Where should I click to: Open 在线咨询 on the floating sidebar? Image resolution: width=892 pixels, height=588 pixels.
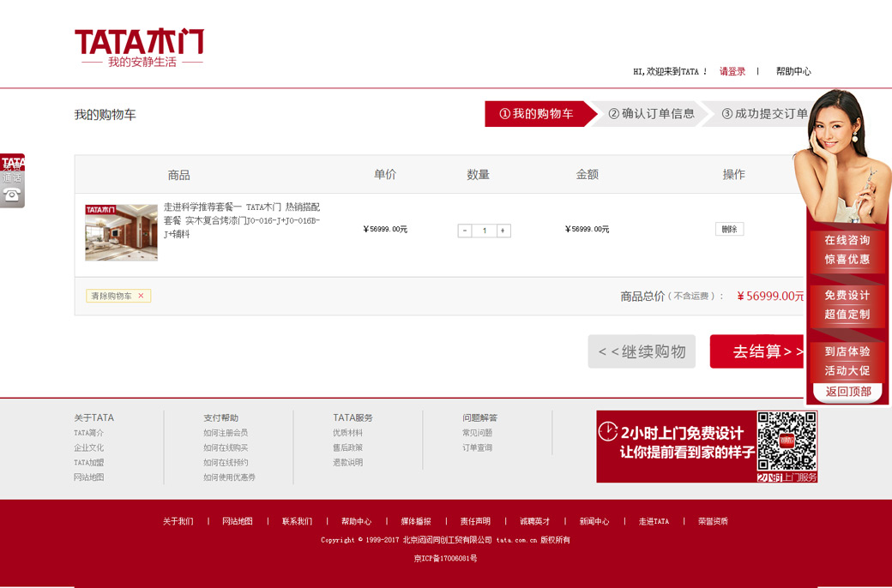(847, 249)
